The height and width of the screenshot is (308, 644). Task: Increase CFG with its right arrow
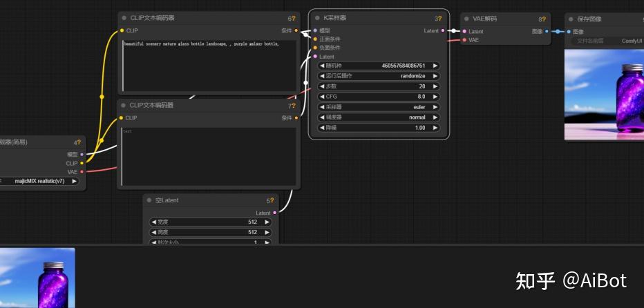[435, 97]
